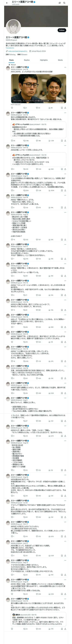
Task: Switch to the Replies tab
Action: pyautogui.click(x=27, y=60)
